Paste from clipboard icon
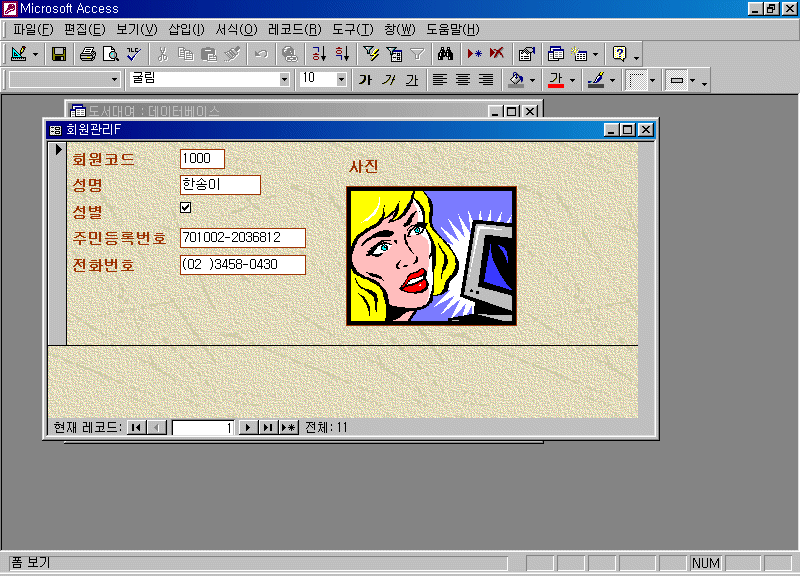 tap(209, 54)
